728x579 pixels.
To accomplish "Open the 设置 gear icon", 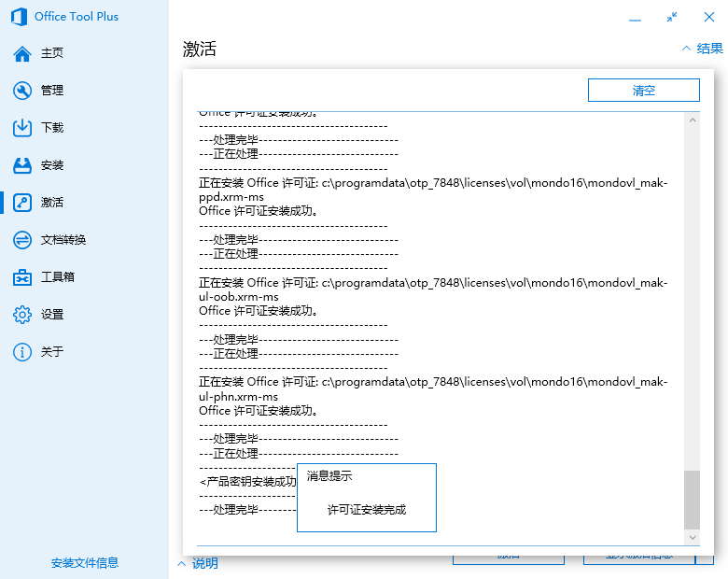I will coord(22,315).
